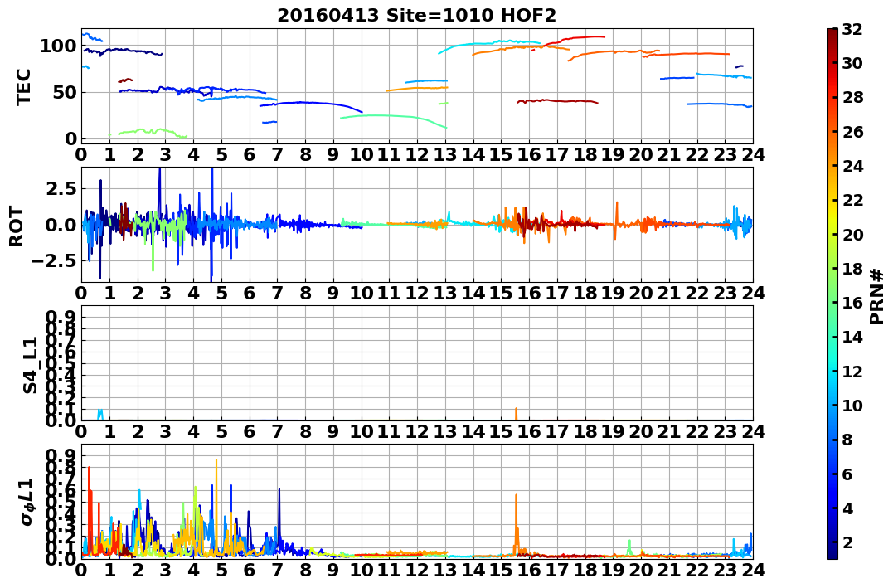Click the ROT y-axis tick 0.0

[61, 225]
